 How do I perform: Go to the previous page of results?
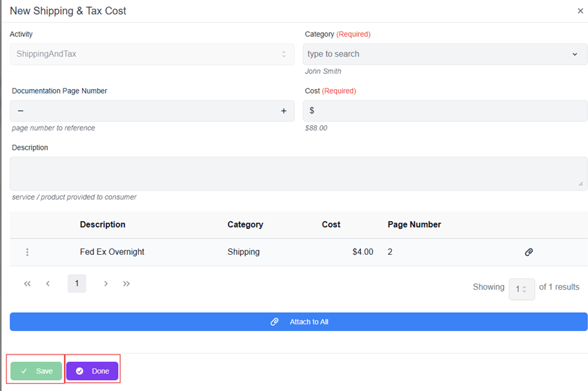[x=48, y=284]
